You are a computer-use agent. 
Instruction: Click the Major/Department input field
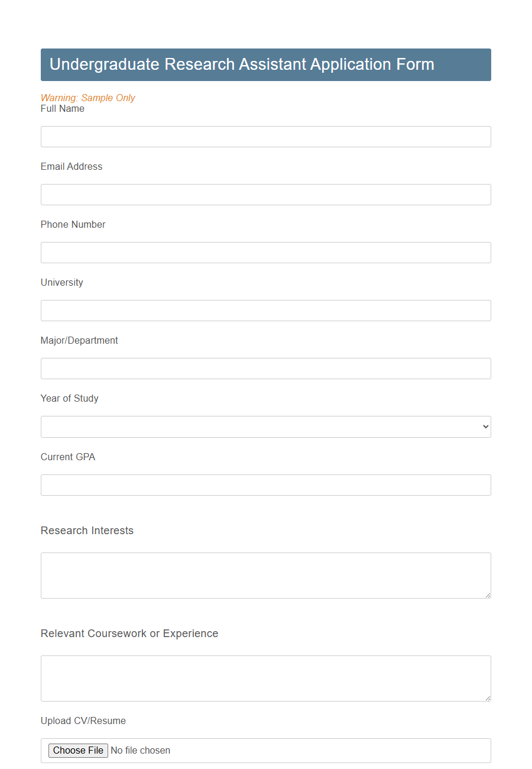click(x=265, y=369)
